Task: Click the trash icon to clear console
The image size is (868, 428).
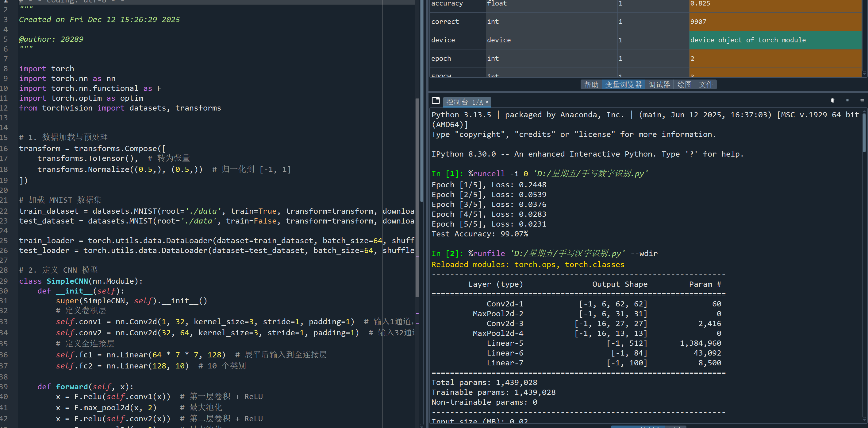Action: coord(833,100)
